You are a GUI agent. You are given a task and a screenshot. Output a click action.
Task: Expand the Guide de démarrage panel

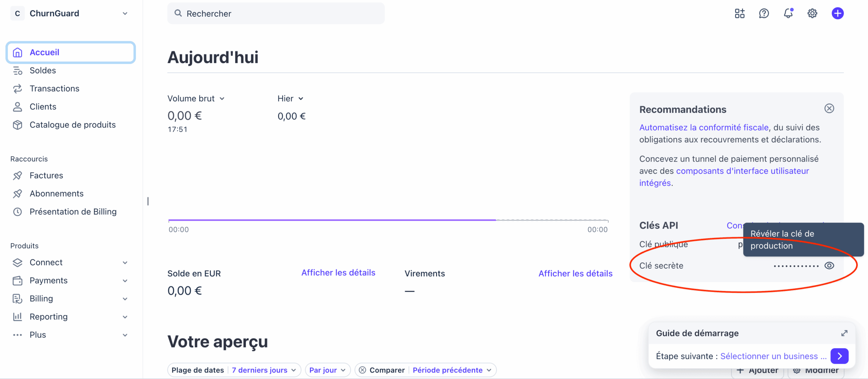click(844, 333)
